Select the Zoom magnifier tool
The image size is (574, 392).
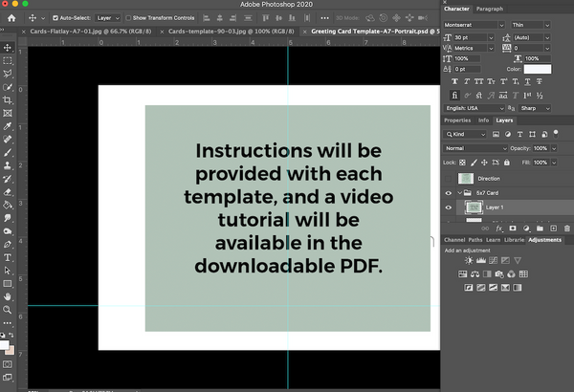tap(8, 310)
